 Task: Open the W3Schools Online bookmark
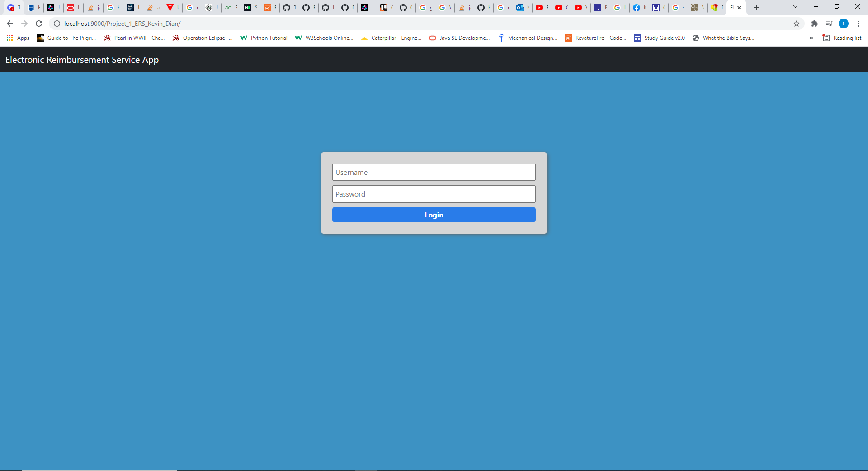point(324,38)
